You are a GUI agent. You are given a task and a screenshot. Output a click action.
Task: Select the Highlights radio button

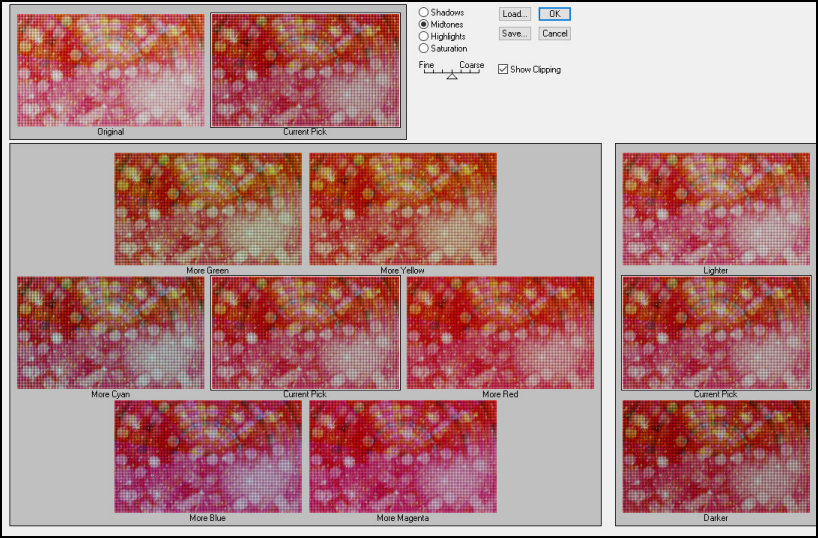[x=424, y=36]
